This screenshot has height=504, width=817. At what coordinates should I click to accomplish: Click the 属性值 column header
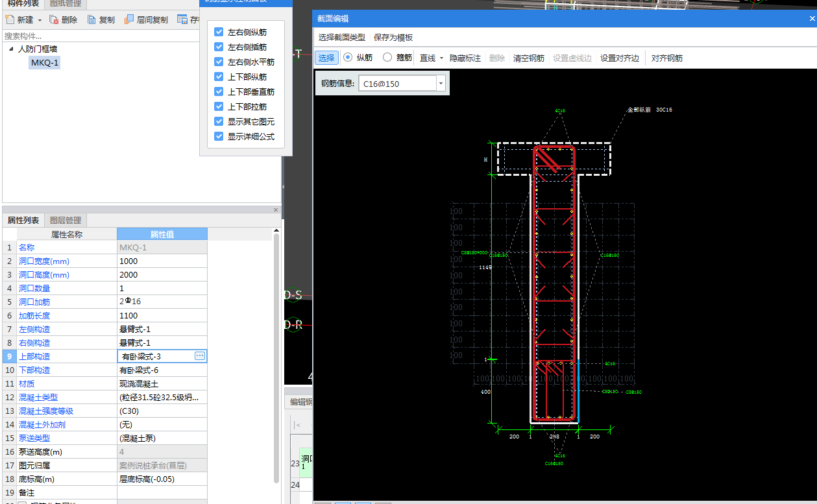tap(162, 234)
